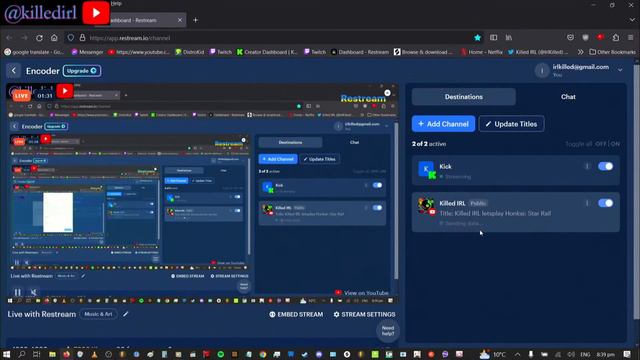Click the stream preview thumbnail
This screenshot has height=360, width=640.
click(x=202, y=194)
